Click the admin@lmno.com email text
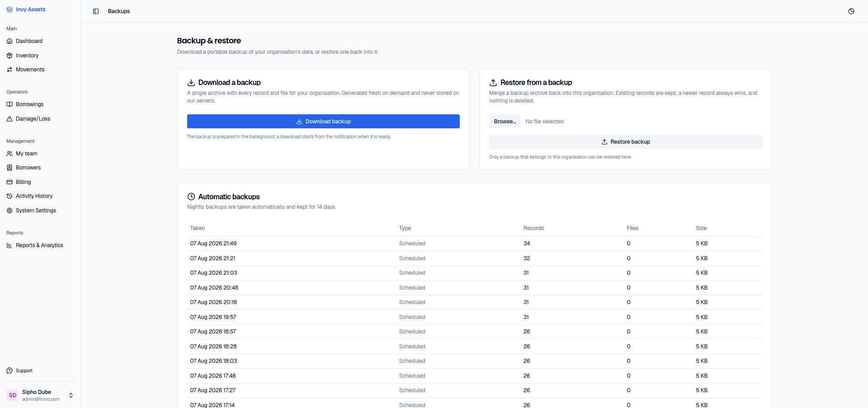Viewport: 868px width, 408px height. [x=41, y=399]
